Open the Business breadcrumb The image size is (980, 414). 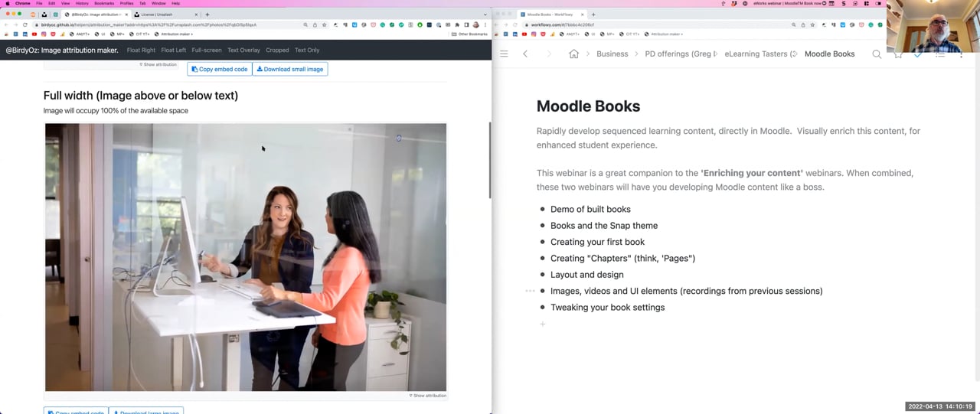[x=612, y=54]
